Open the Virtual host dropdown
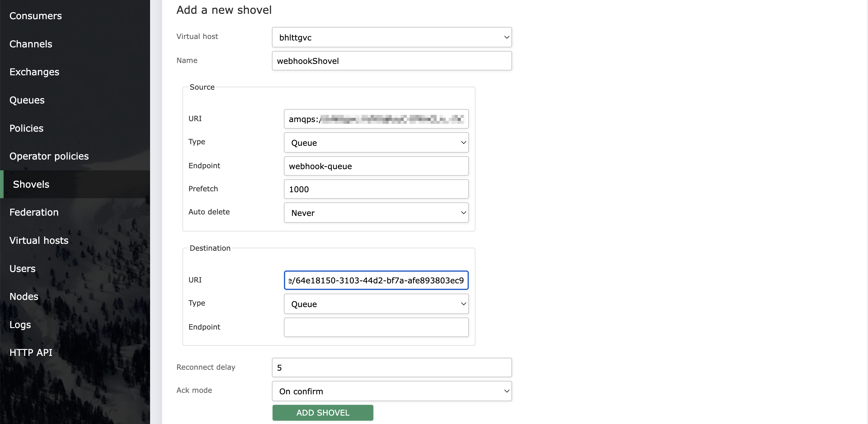This screenshot has width=868, height=424. (x=392, y=37)
